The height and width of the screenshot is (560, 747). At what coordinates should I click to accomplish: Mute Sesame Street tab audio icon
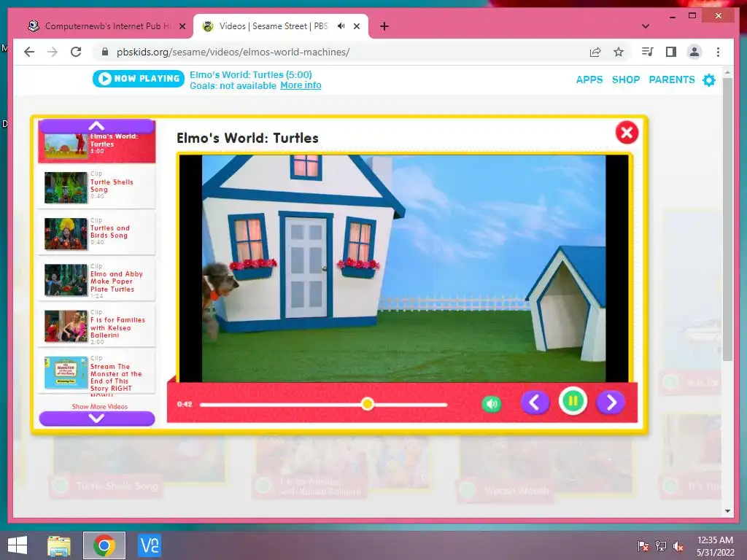341,26
